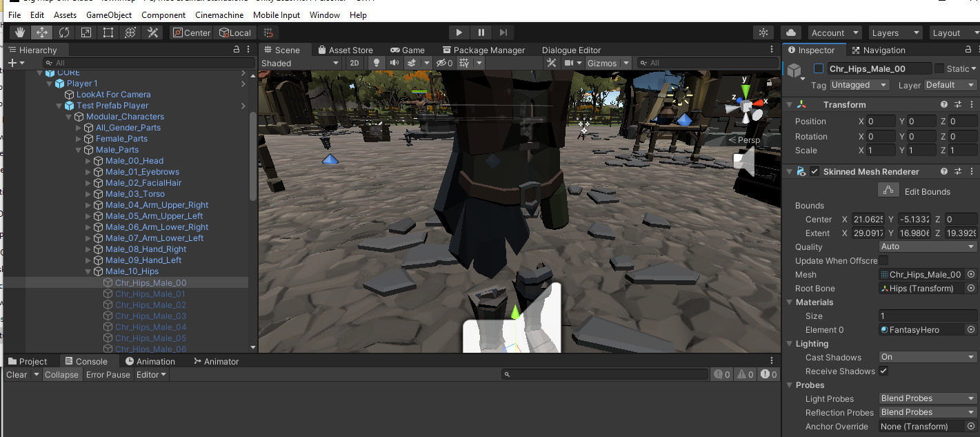Screen dimensions: 980x437
Task: Select the Rotate tool
Action: (64, 32)
